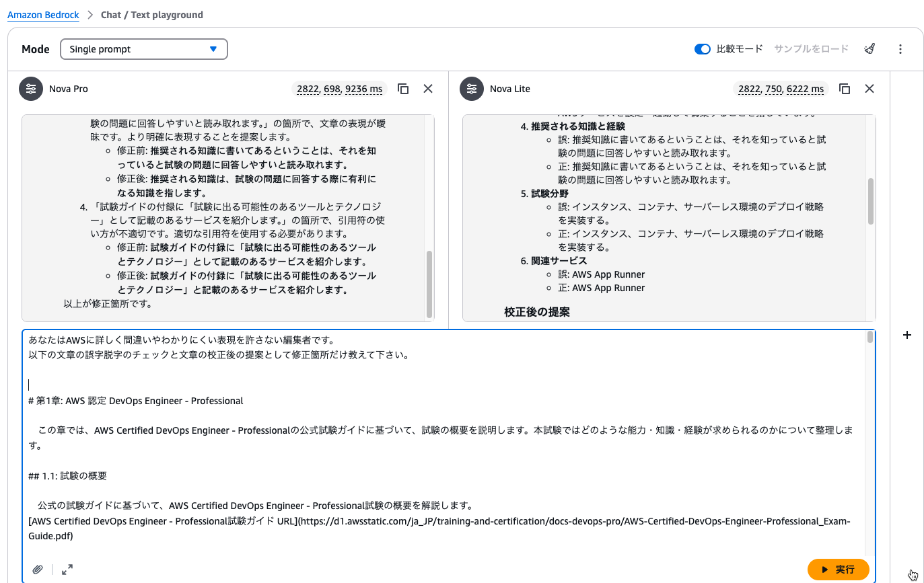Click the # 第1章 heading line in prompt

(x=136, y=401)
